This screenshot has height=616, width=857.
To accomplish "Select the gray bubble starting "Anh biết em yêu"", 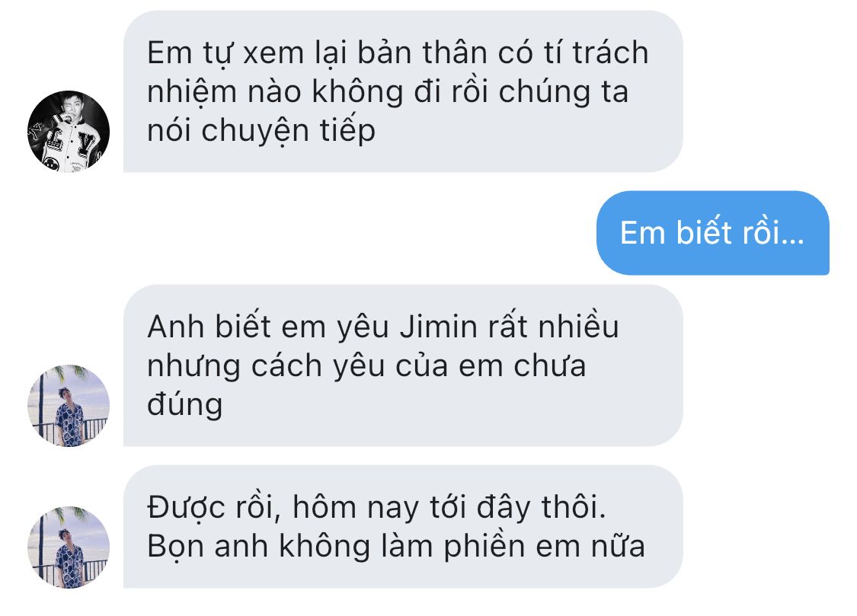I will [403, 365].
